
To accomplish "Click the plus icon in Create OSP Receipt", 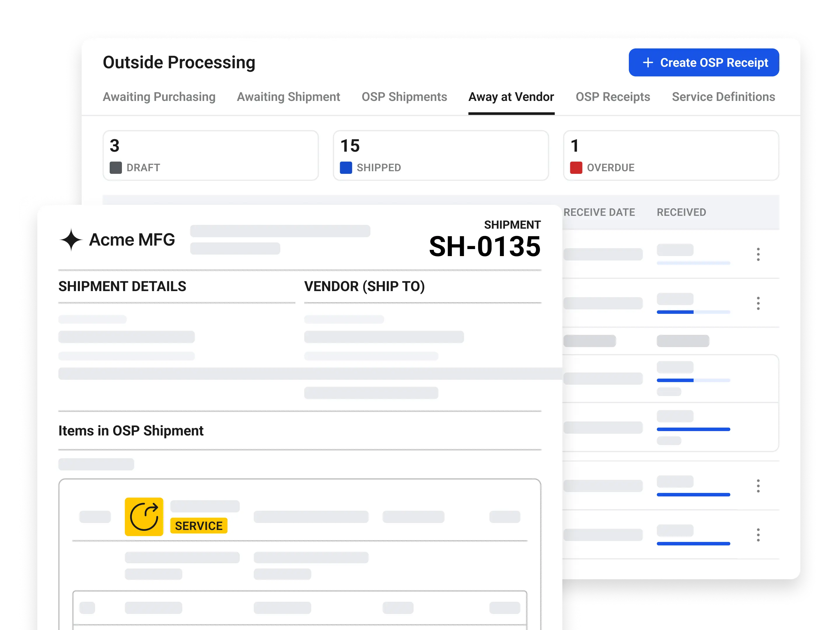I will pos(648,62).
